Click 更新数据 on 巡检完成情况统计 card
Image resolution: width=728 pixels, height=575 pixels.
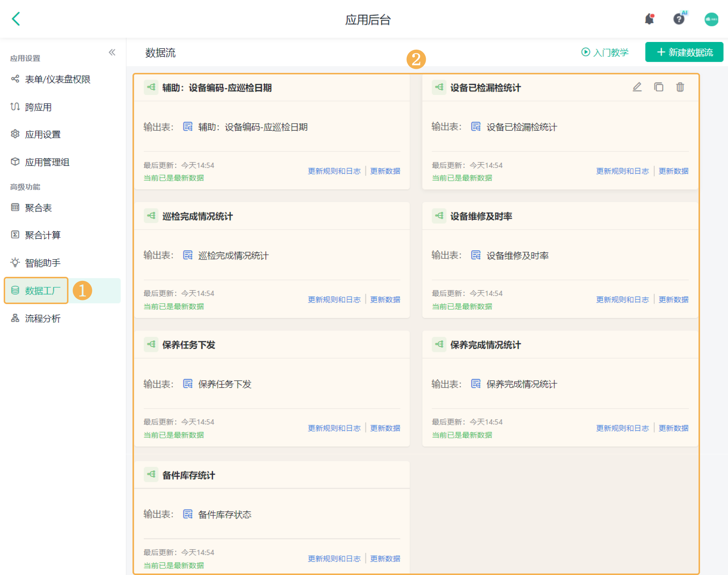pos(385,300)
